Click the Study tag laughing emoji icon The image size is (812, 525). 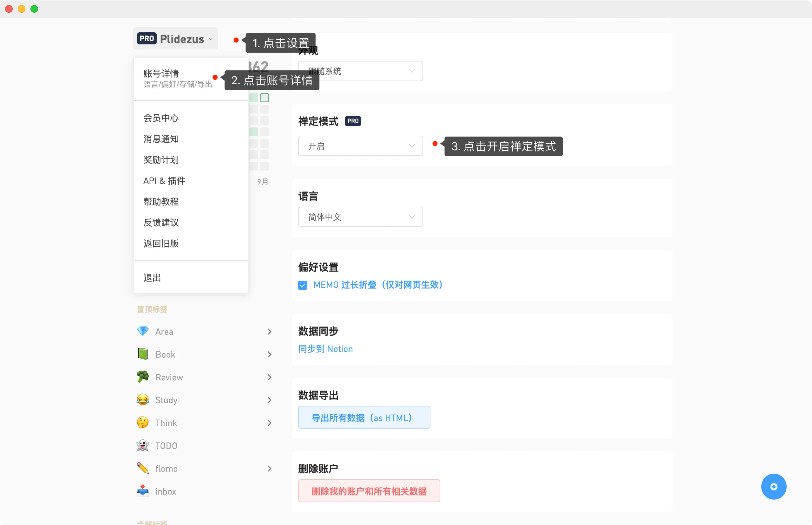pyautogui.click(x=142, y=399)
